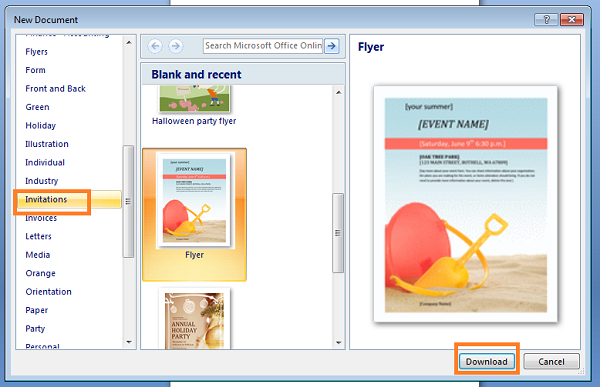Select Form category
The height and width of the screenshot is (387, 600).
[35, 70]
